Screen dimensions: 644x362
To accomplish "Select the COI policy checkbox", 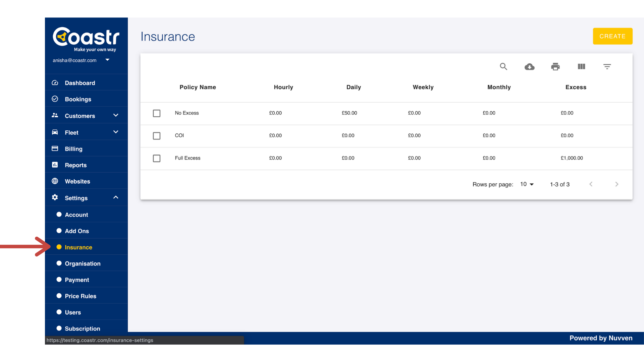I will (x=157, y=136).
